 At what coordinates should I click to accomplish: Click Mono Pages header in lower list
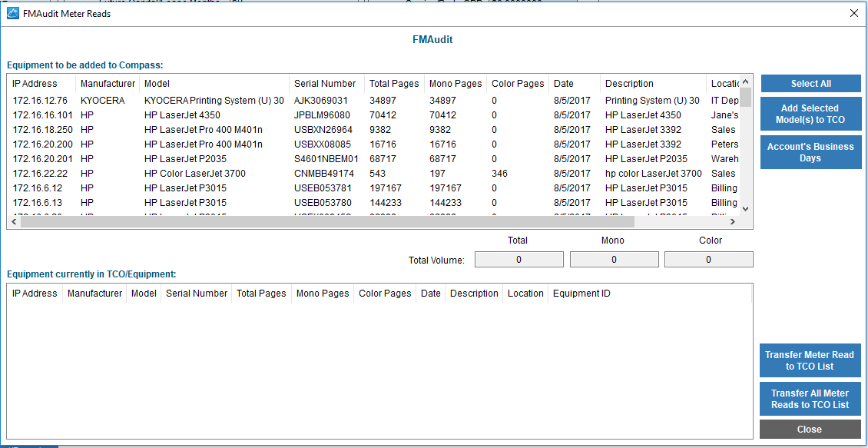(323, 294)
